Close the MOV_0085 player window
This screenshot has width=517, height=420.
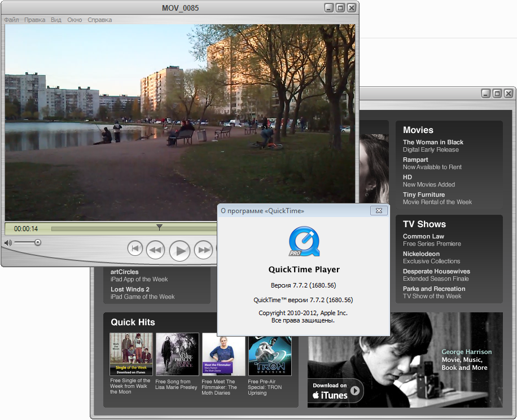(x=352, y=7)
